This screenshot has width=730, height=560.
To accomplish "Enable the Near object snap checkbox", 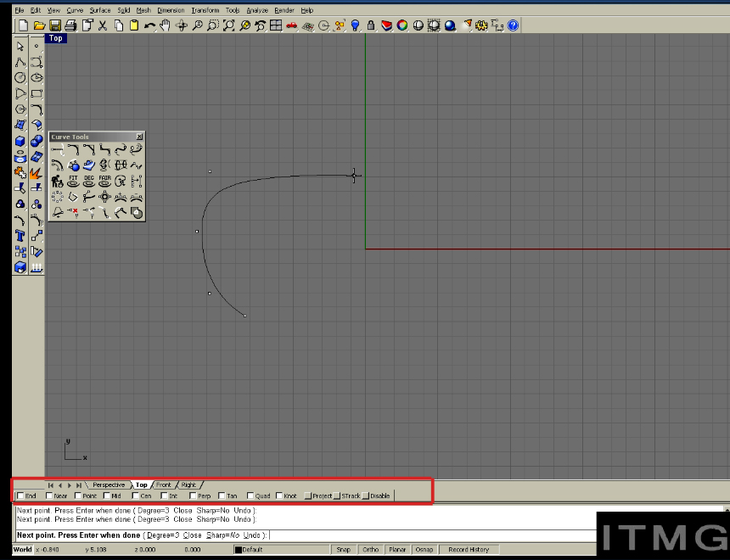I will click(x=49, y=496).
